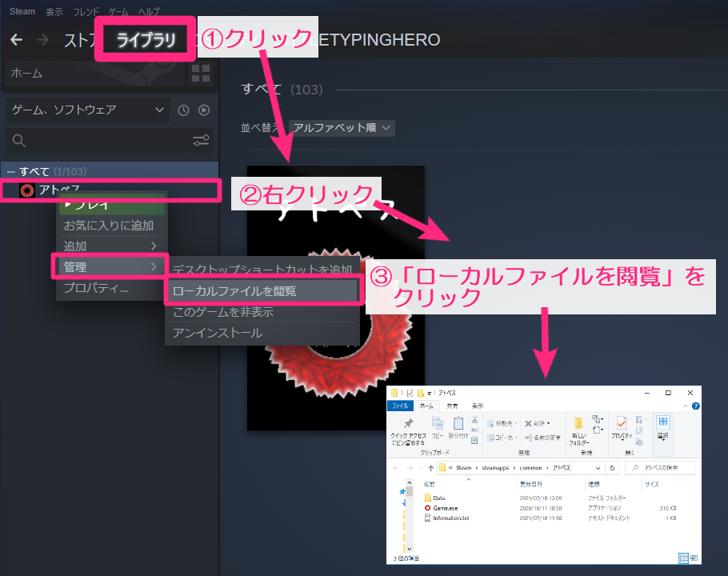Viewport: 728px width, 576px height.
Task: Click the clock icon to sort by recent
Action: [x=184, y=110]
